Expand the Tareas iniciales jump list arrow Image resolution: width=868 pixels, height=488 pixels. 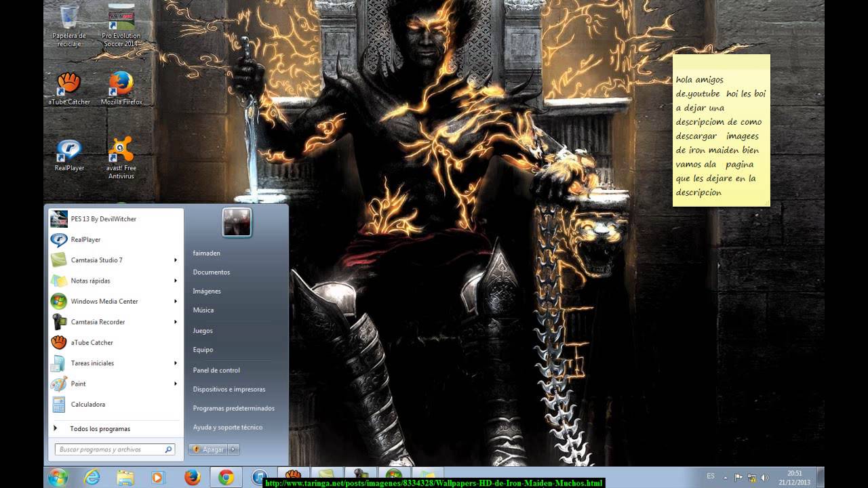tap(176, 363)
